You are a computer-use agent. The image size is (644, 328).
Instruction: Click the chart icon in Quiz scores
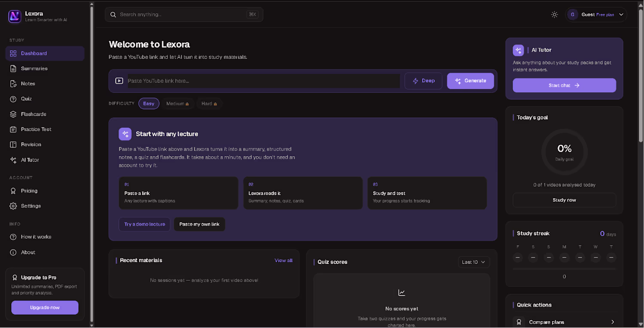[x=401, y=293]
